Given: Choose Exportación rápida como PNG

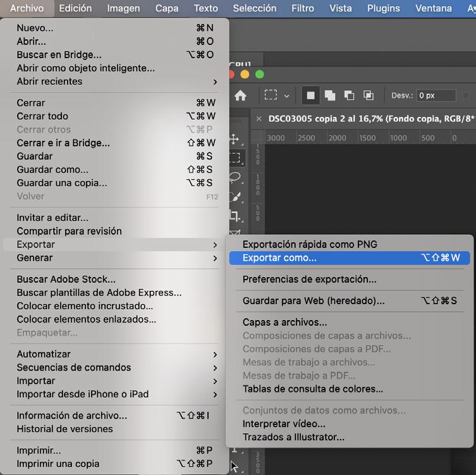Looking at the screenshot, I should [x=350, y=245].
